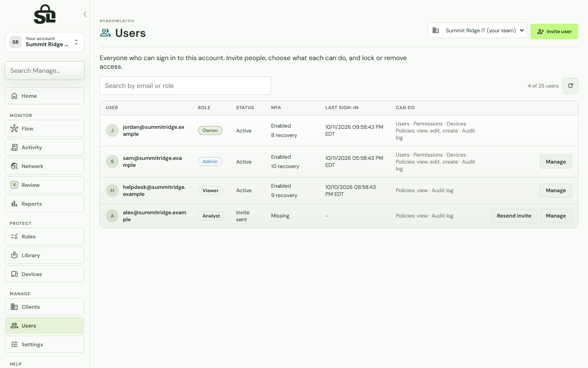Open the Summit Ridge account switcher
This screenshot has width=588, height=368.
click(x=45, y=42)
